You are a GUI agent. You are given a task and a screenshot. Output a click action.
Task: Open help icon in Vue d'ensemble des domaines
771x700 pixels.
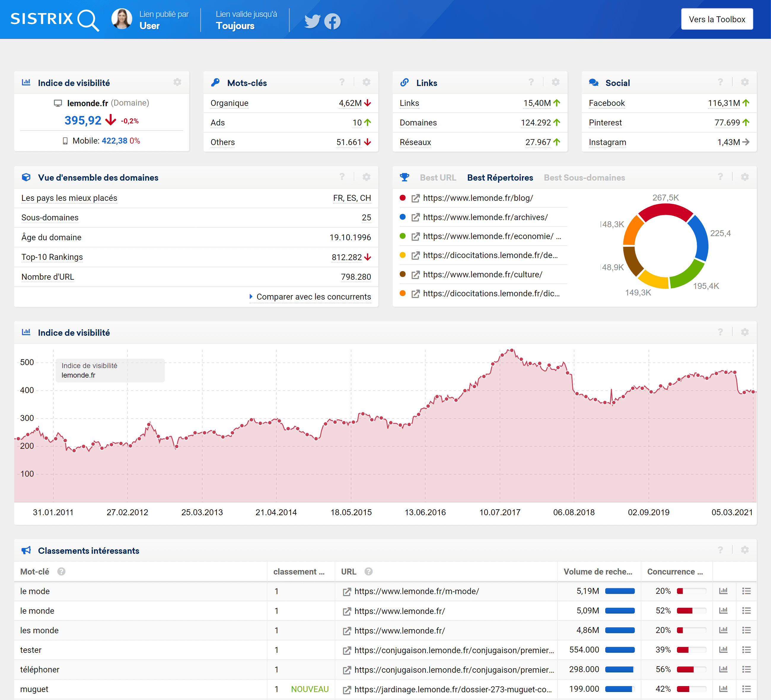click(342, 177)
